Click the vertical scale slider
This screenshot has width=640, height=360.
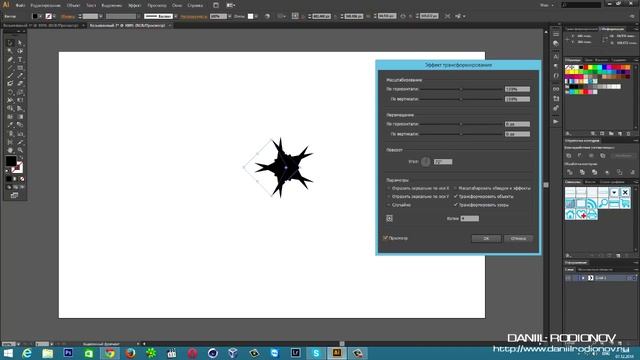tap(461, 99)
